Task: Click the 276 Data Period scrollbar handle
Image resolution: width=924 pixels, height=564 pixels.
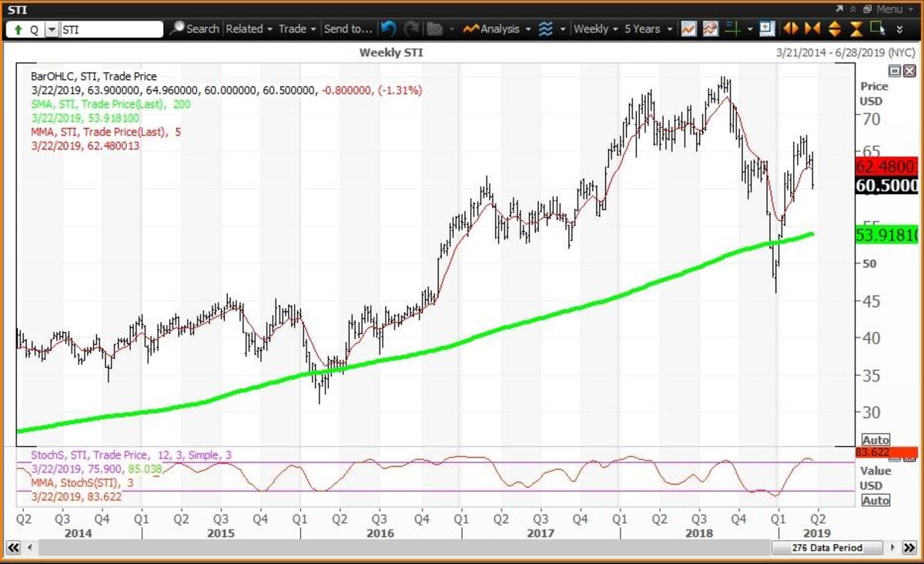Action: [826, 548]
